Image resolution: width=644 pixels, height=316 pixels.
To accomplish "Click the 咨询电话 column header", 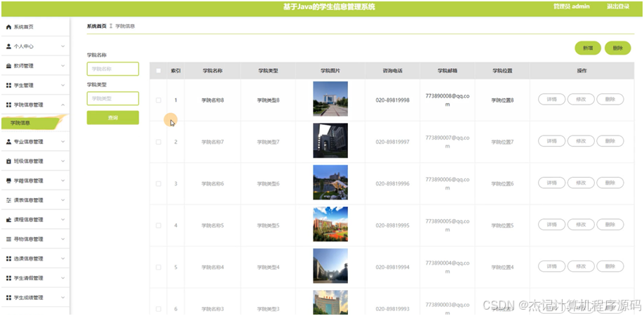I will tap(392, 71).
